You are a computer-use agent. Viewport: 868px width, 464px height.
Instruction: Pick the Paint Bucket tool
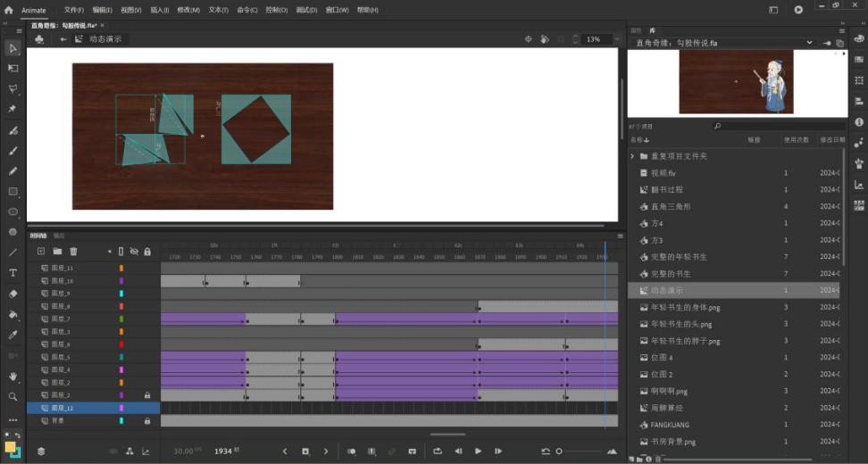13,314
